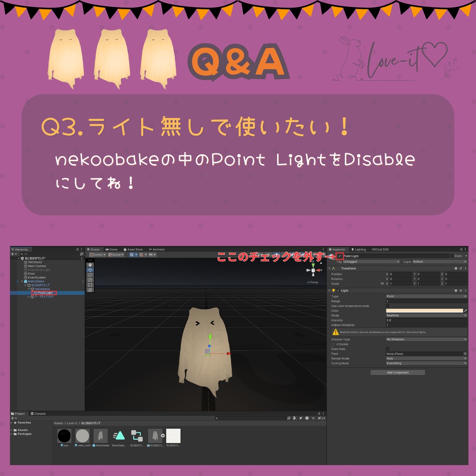This screenshot has width=476, height=476.
Task: Click the Hierarchy lock icon
Action: tap(78, 249)
